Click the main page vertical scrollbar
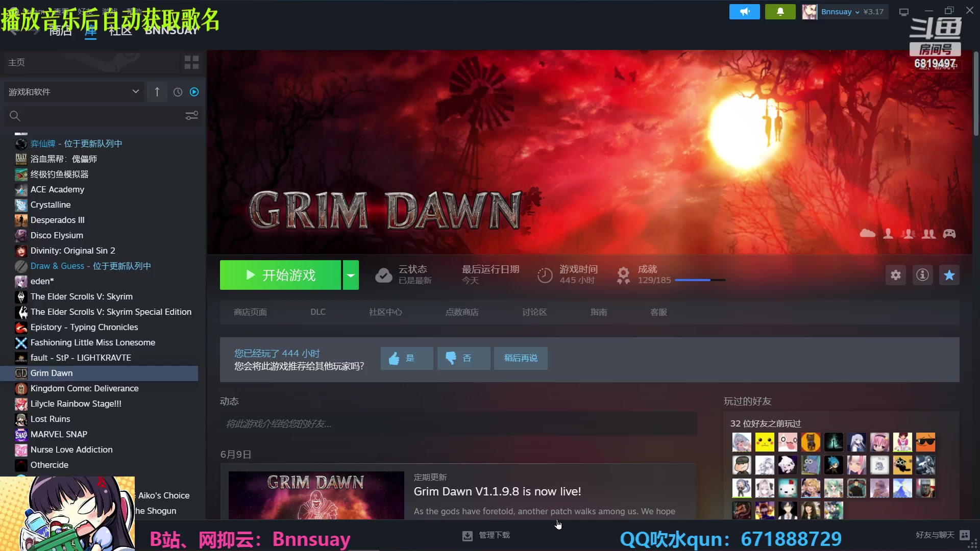The width and height of the screenshot is (980, 551). click(x=975, y=93)
